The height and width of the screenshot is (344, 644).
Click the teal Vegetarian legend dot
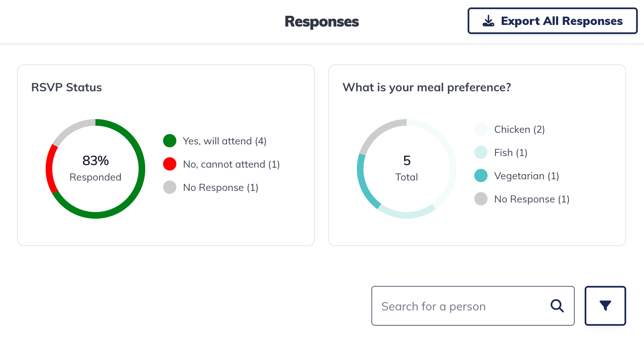[481, 176]
